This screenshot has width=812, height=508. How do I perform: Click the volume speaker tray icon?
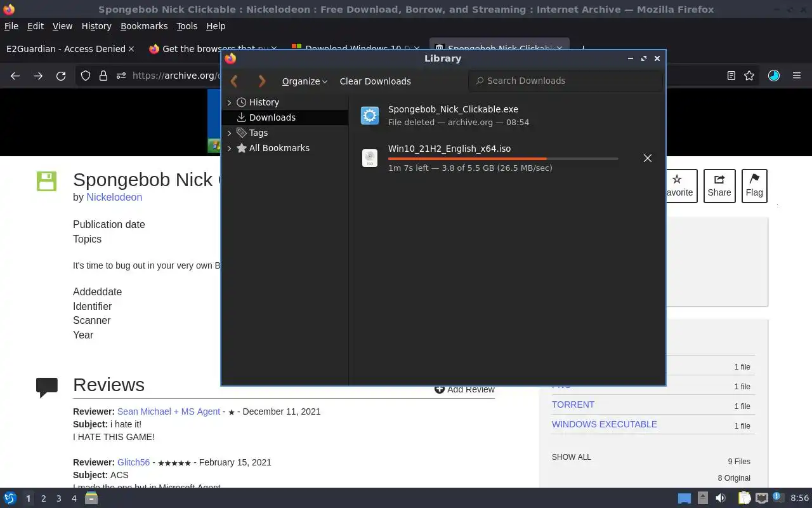(x=721, y=498)
